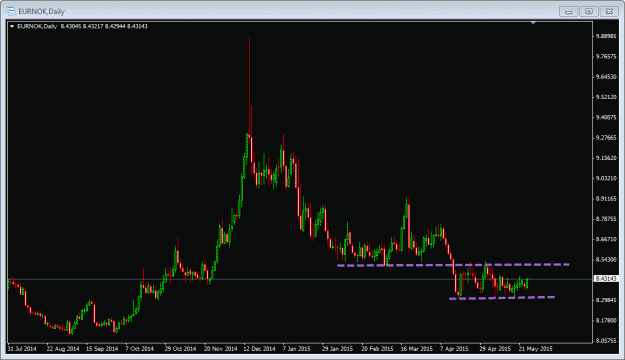The height and width of the screenshot is (360, 625).
Task: Click the 9.27665 price scale label
Action: pyautogui.click(x=606, y=138)
